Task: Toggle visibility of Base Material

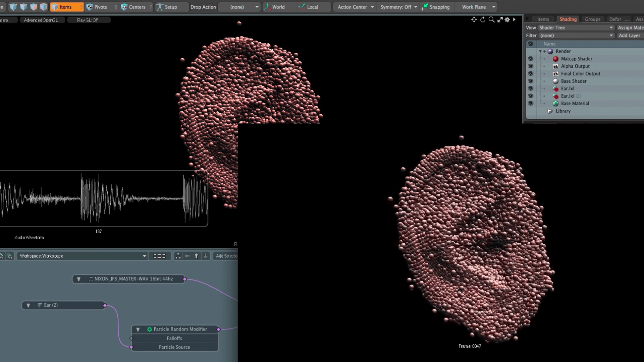Action: coord(531,104)
